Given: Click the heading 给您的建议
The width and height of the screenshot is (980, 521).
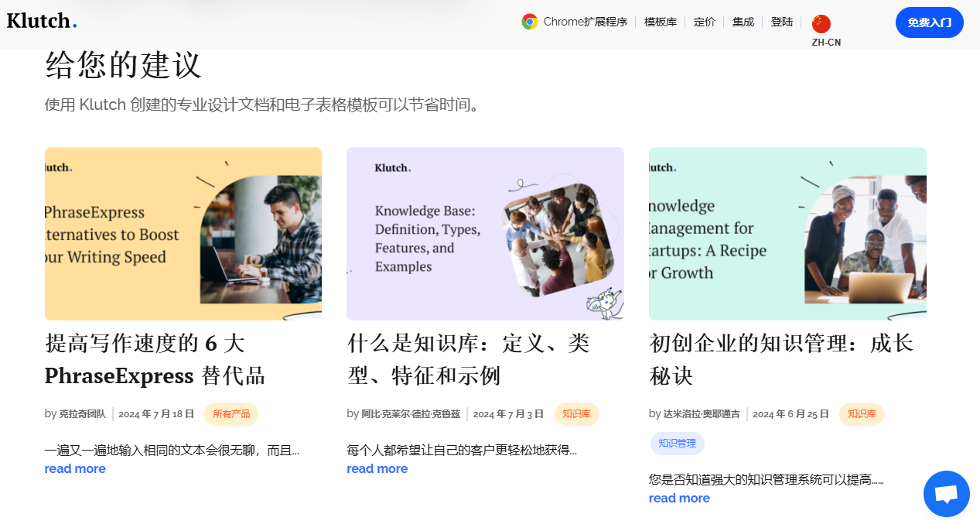Looking at the screenshot, I should tap(123, 65).
